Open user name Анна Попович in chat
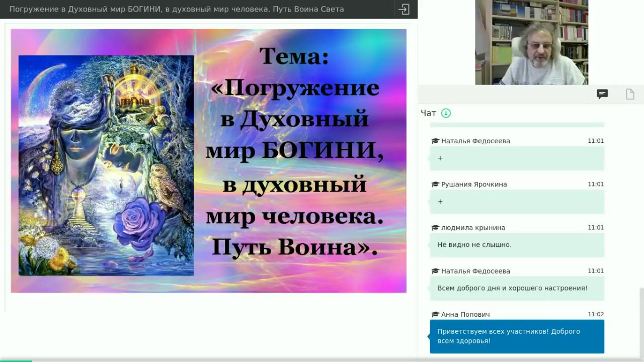The image size is (644, 362). (465, 314)
